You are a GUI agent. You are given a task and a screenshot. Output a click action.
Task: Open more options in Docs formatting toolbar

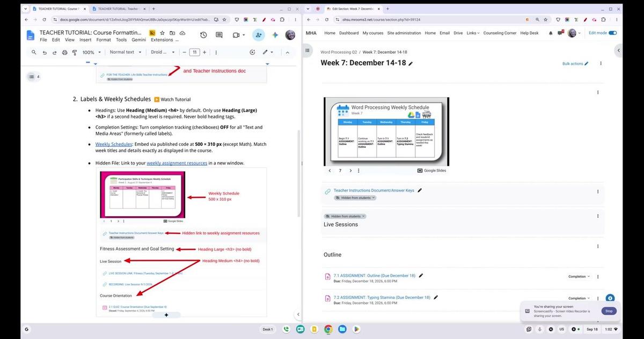216,53
